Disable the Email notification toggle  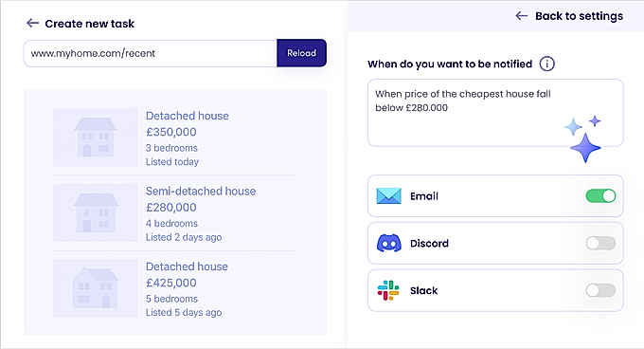tap(600, 195)
